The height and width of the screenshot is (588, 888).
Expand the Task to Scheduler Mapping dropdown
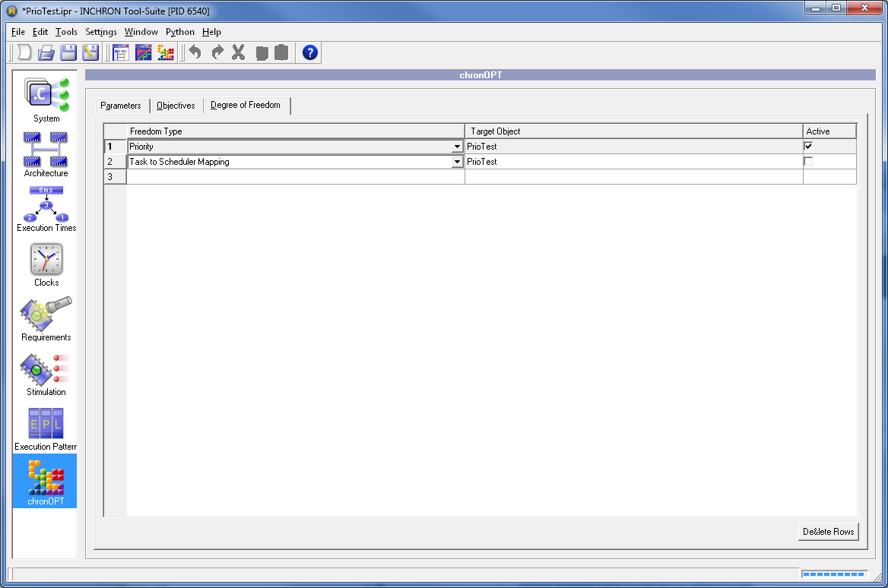click(x=457, y=162)
